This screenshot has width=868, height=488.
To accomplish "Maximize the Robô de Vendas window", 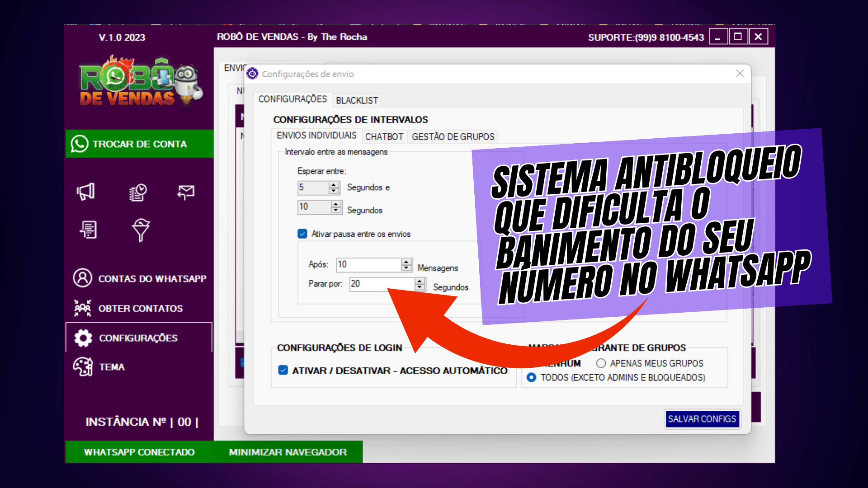I will (x=738, y=37).
